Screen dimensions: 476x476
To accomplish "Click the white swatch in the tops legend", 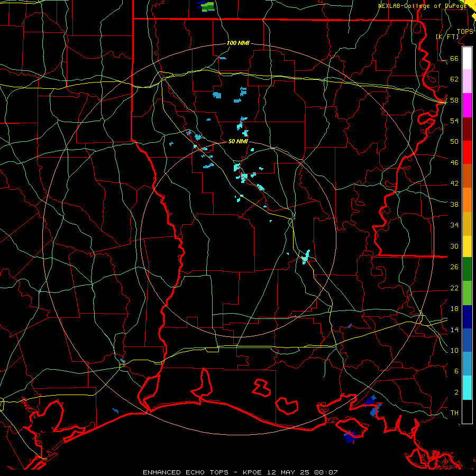I will pyautogui.click(x=467, y=58).
